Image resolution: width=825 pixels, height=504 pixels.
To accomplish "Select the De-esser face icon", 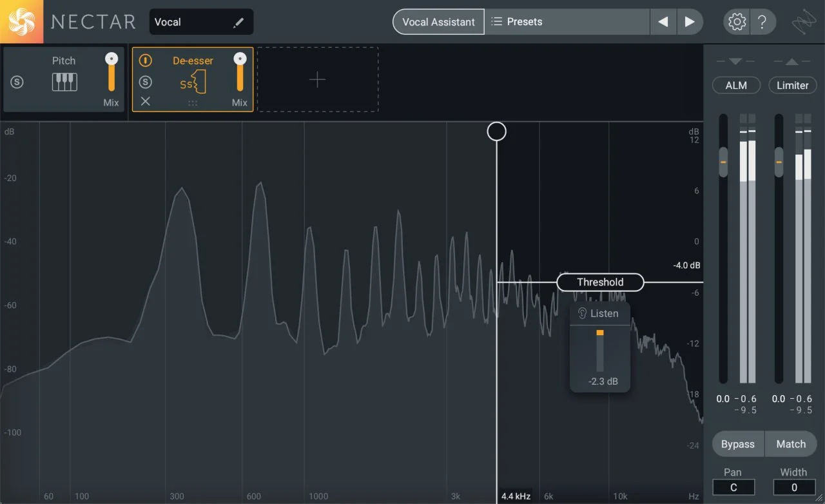I will 193,83.
